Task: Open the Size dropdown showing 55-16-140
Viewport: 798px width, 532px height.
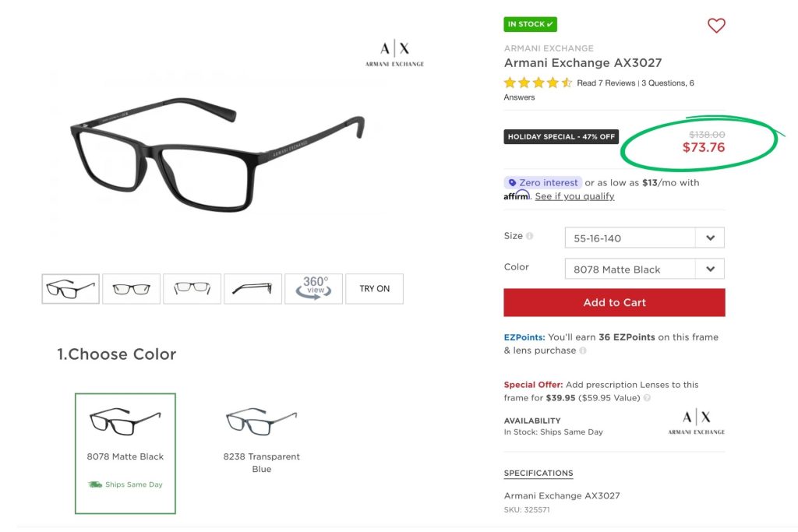Action: tap(644, 237)
